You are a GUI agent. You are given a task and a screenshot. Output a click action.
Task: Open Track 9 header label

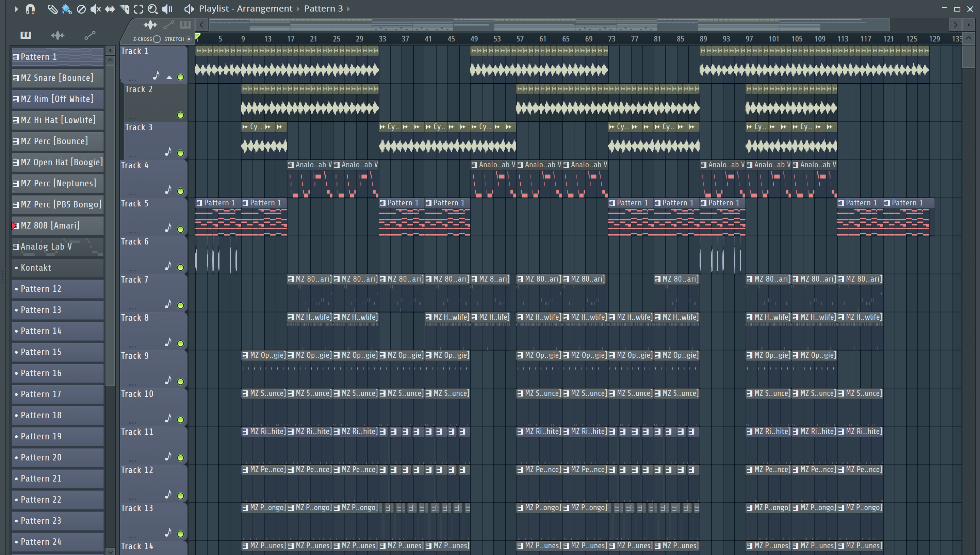pos(135,356)
